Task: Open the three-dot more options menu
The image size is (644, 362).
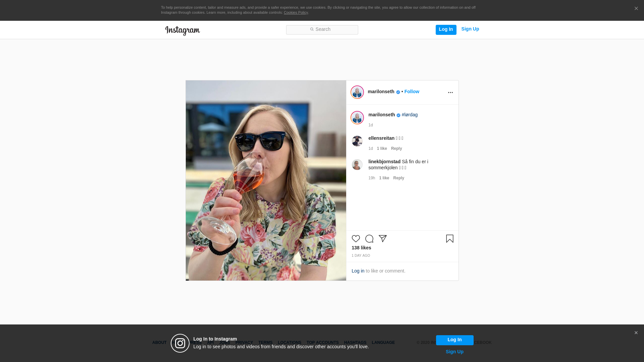Action: tap(450, 93)
